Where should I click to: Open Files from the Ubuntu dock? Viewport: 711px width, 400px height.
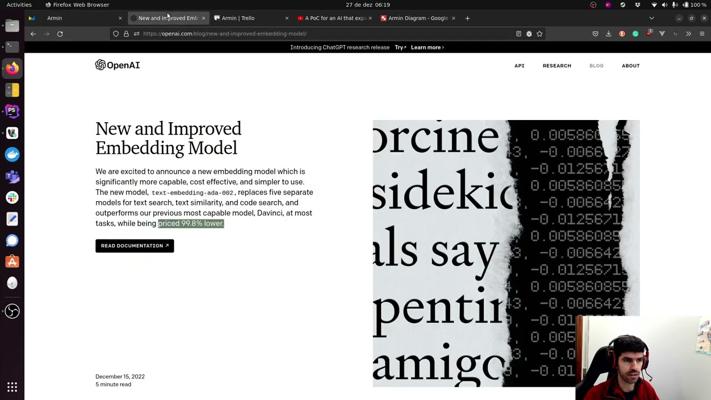[x=12, y=25]
